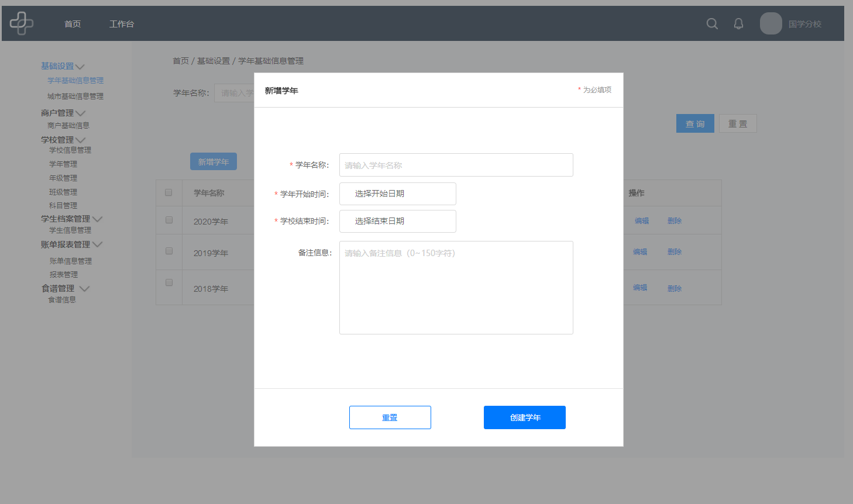Collapse the 学生档案管理 sidebar group

(71, 219)
